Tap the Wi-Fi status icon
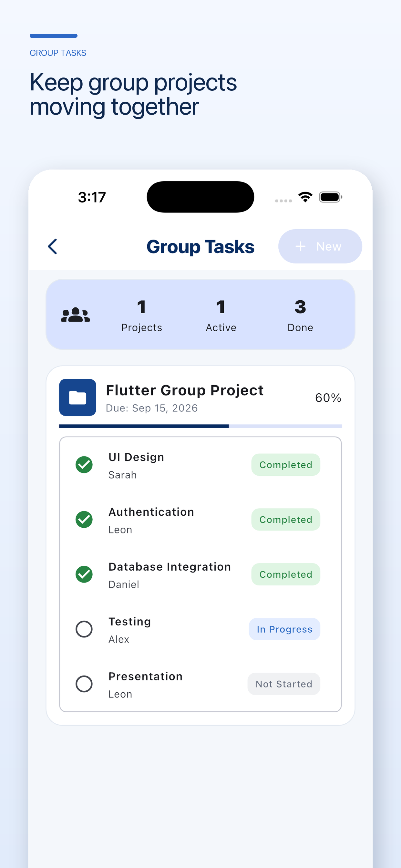 [x=305, y=197]
